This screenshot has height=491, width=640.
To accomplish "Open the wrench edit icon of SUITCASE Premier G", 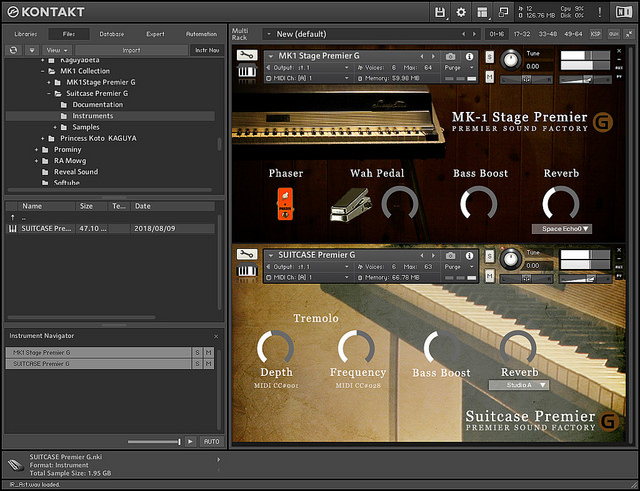I will [247, 254].
